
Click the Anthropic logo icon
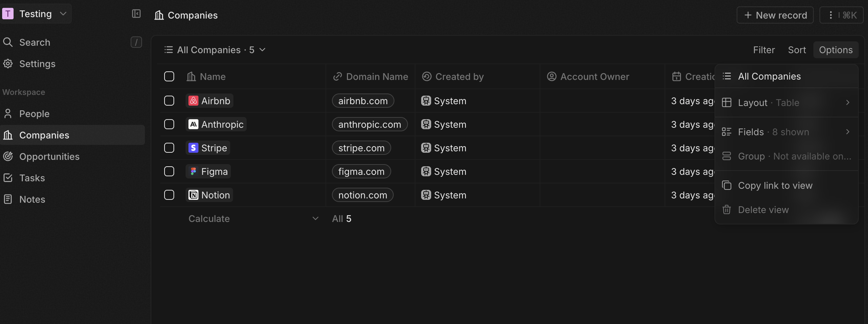click(x=193, y=124)
